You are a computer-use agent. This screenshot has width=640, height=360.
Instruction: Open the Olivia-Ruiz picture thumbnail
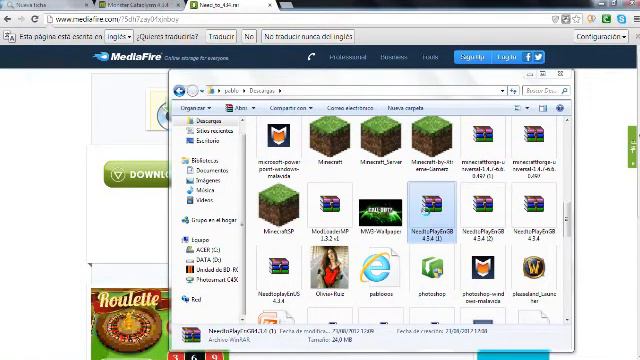pos(329,267)
